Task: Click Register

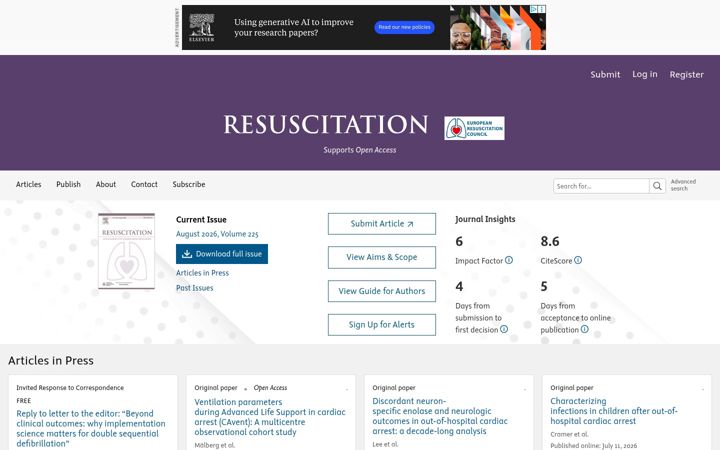Action: point(686,74)
